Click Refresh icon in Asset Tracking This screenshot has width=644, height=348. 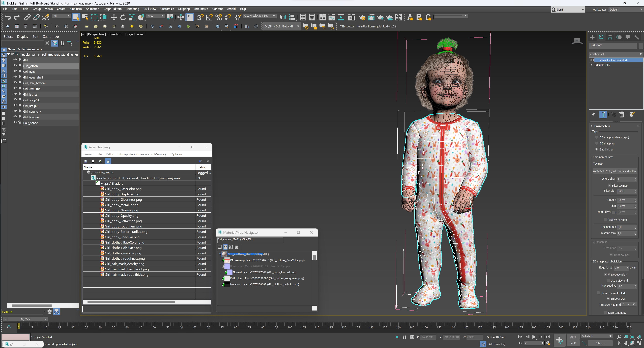pos(85,161)
